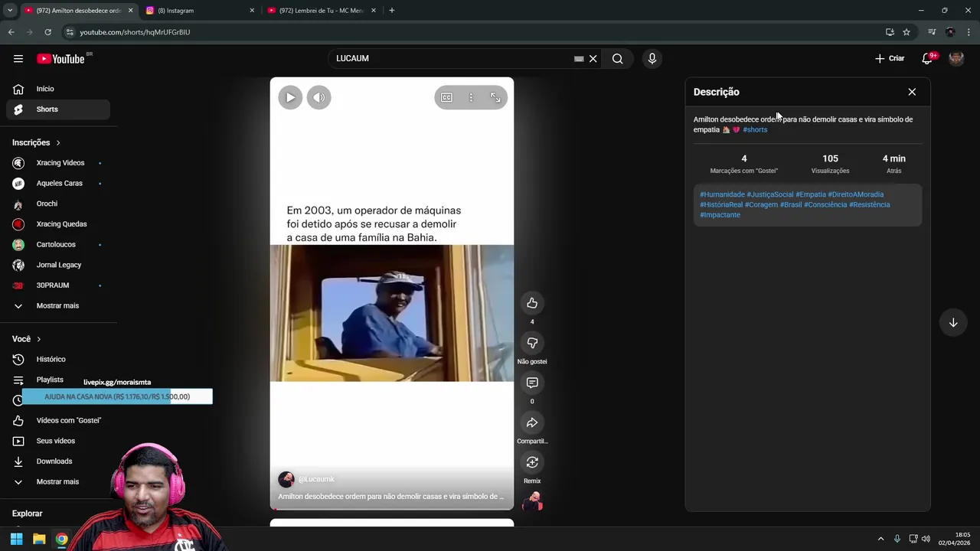Screen dimensions: 980x551
Task: Remix this short
Action: click(532, 462)
